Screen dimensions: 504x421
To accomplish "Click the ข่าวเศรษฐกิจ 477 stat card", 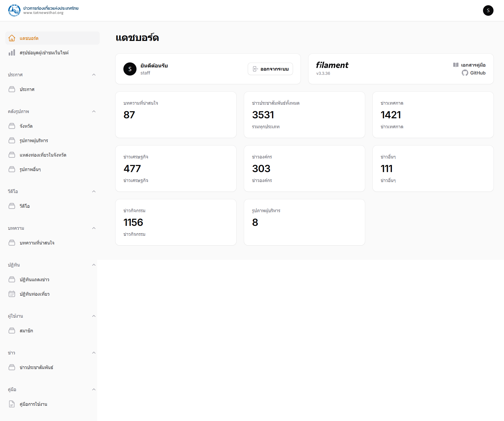I will tap(176, 168).
